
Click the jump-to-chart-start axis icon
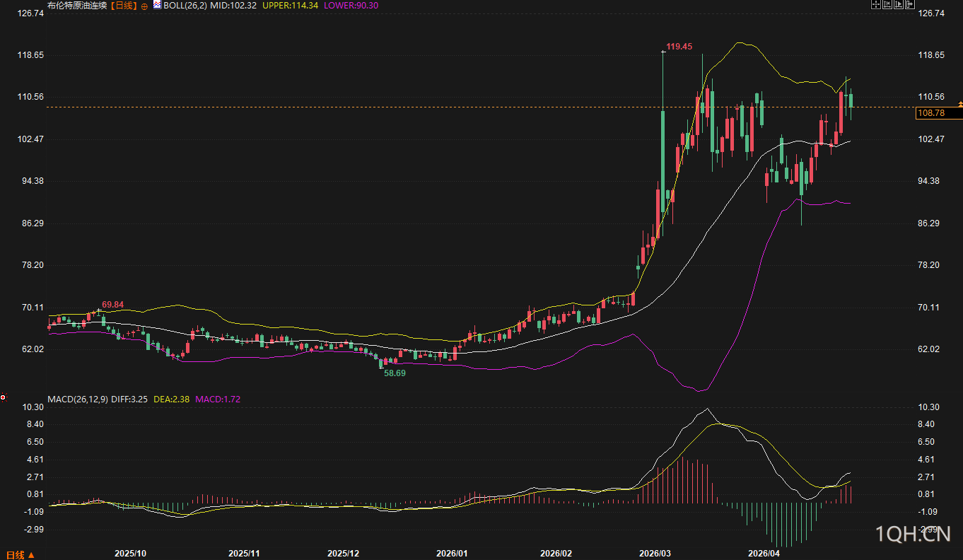click(887, 4)
